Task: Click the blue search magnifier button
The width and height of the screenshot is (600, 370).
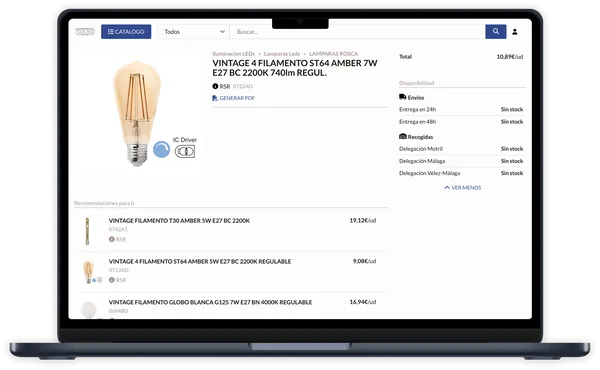Action: 496,32
